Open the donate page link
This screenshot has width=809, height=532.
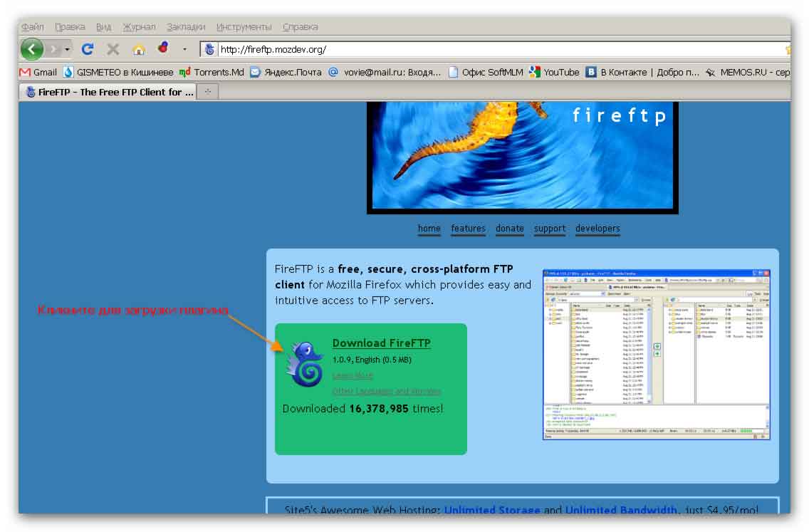click(510, 229)
